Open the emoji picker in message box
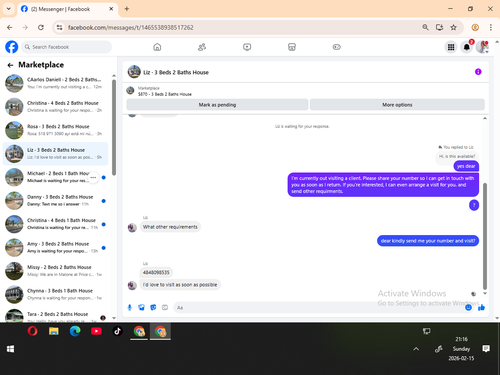This screenshot has height=375, width=500. coord(468,307)
